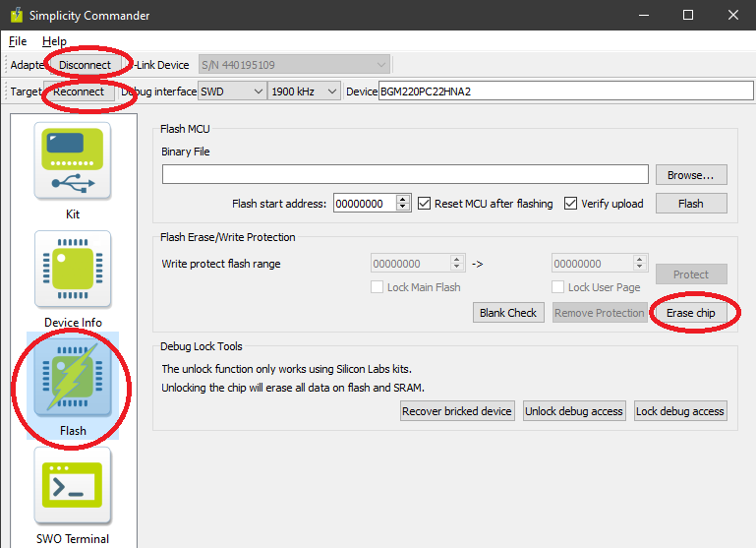Open the SWO Terminal panel icon
This screenshot has width=756, height=548.
(x=73, y=486)
